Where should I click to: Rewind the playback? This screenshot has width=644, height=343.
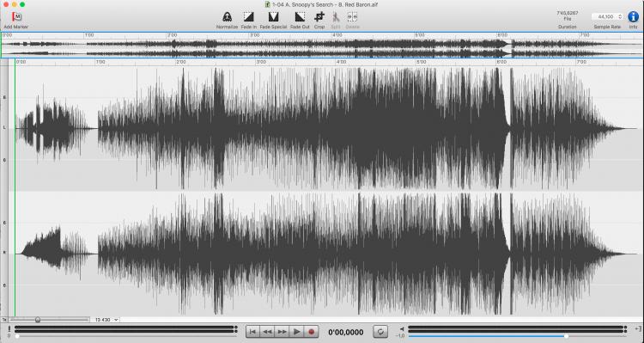pos(267,332)
